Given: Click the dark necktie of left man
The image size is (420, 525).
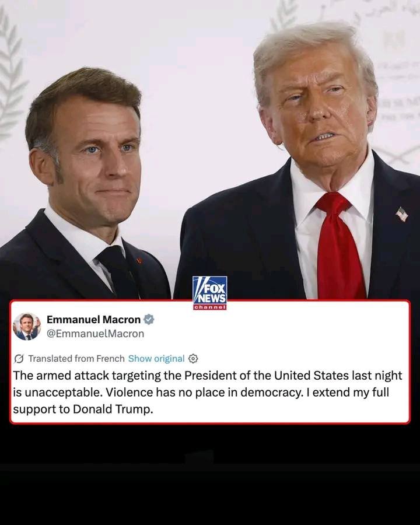Looking at the screenshot, I should [x=118, y=272].
